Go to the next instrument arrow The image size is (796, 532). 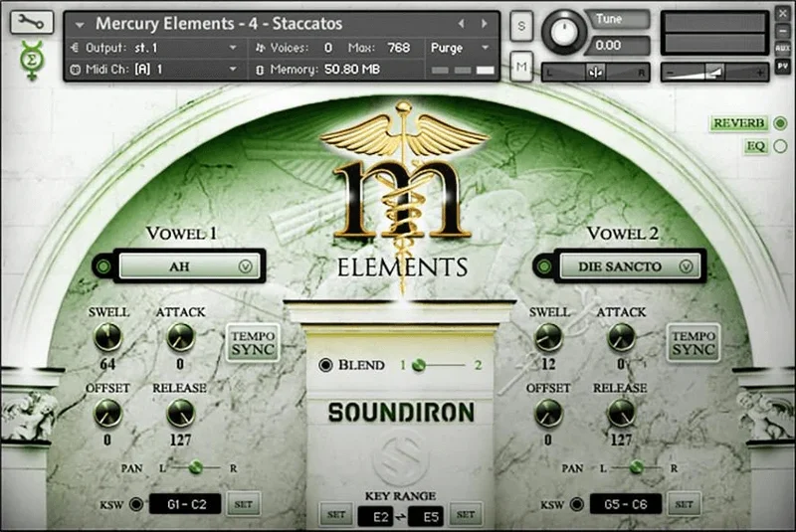coord(485,23)
